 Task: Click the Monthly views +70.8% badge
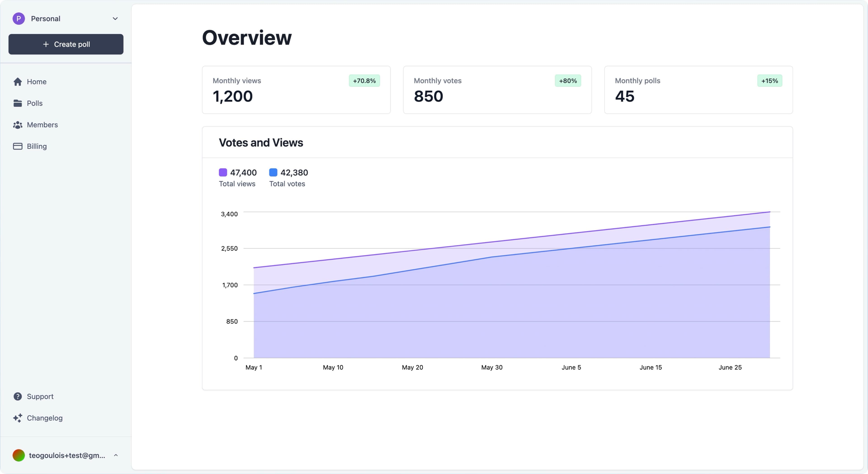[364, 81]
